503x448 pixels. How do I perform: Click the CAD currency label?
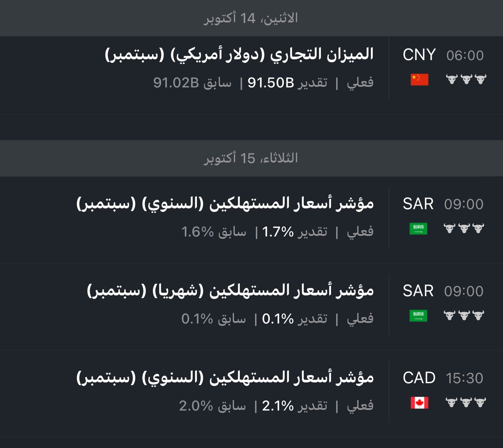[x=419, y=378]
